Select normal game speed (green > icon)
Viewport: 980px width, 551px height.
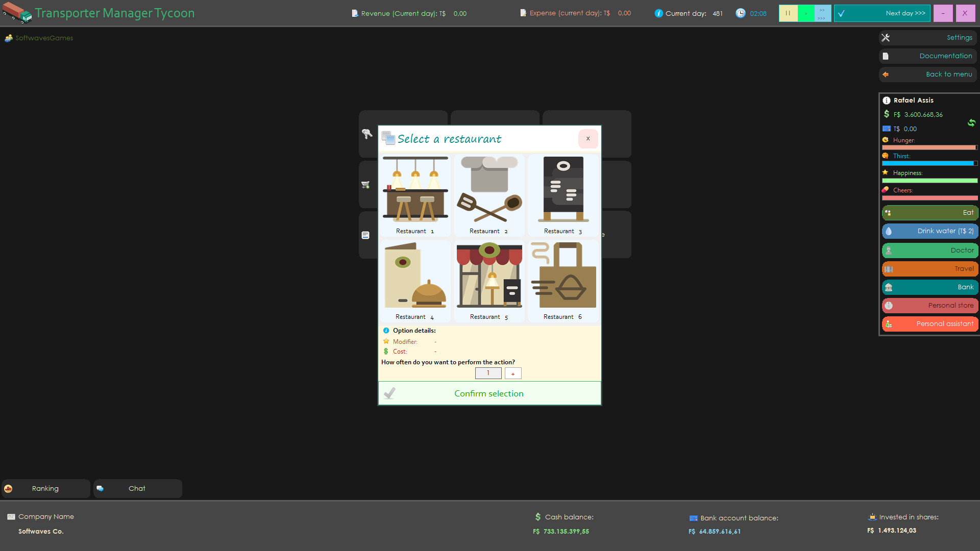click(805, 13)
